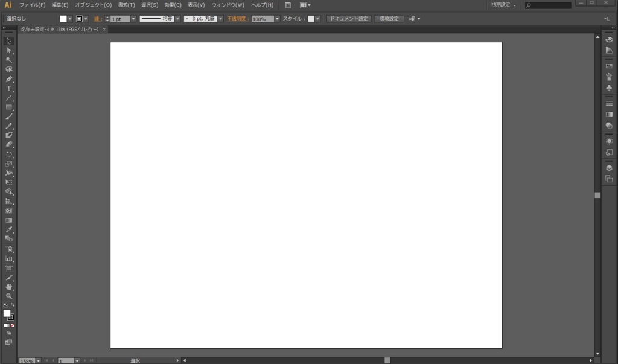Select the Eraser tool

pos(8,144)
